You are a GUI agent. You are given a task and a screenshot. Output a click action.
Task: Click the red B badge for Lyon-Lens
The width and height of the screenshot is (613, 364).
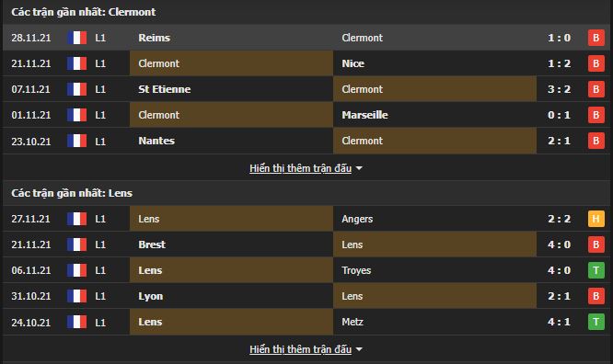tap(596, 296)
